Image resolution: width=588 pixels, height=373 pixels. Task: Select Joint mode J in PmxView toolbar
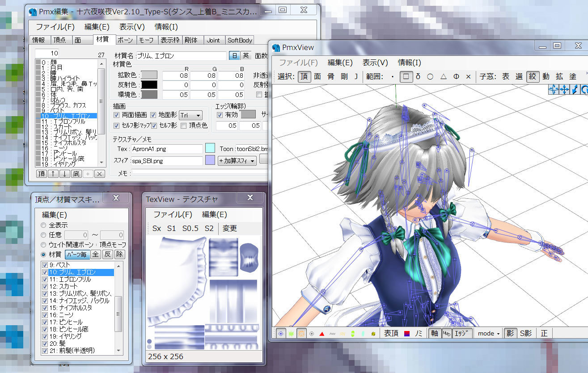tap(356, 76)
